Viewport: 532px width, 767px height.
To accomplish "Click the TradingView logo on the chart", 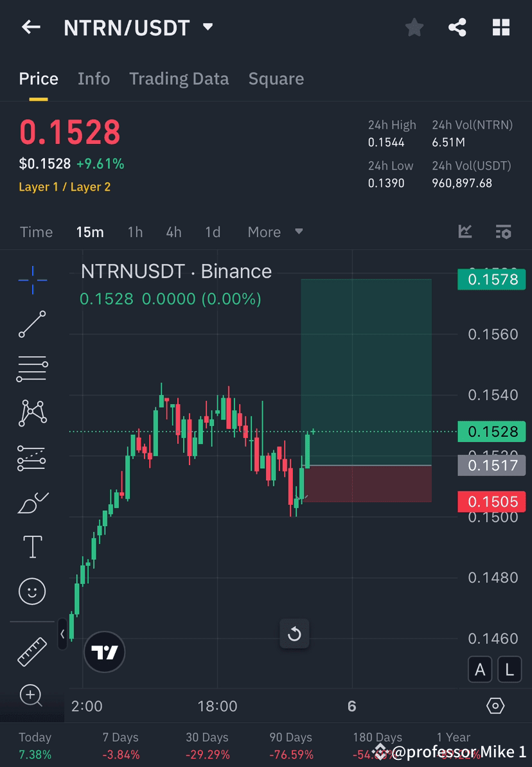I will coord(104,651).
